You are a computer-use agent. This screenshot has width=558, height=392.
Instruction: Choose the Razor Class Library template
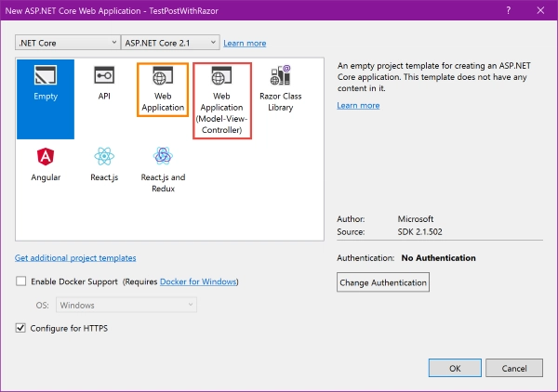tap(281, 89)
